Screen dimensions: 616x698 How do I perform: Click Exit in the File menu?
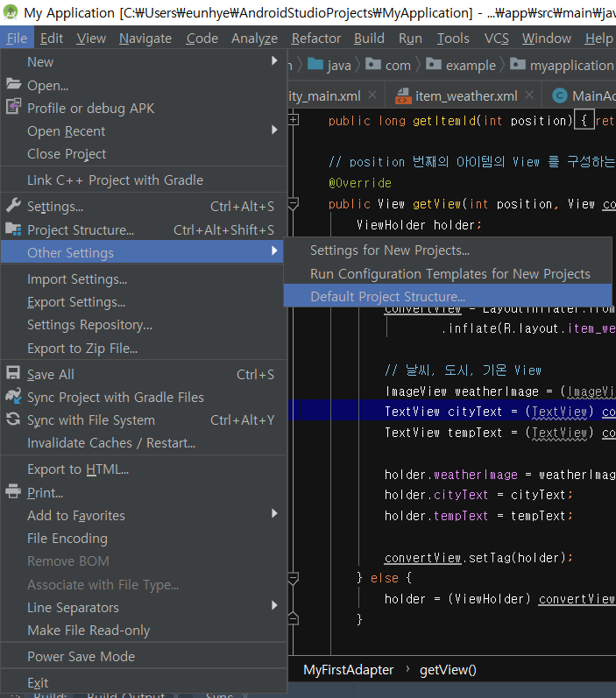click(143, 682)
